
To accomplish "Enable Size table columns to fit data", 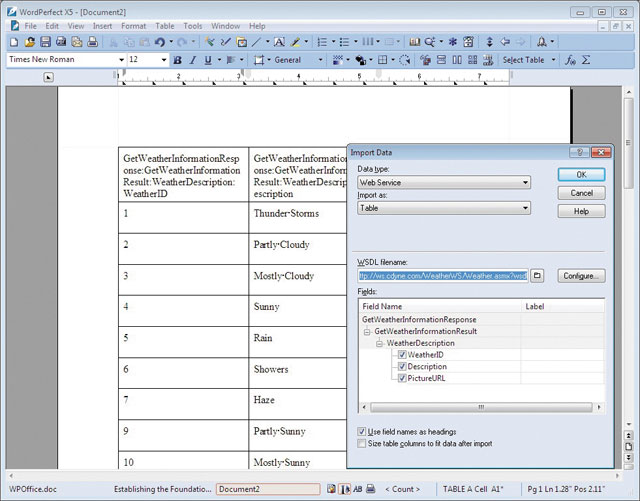I will 362,443.
